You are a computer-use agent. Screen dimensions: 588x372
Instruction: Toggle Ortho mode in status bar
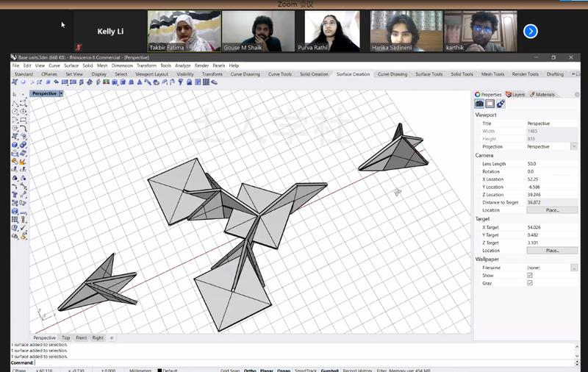point(250,370)
